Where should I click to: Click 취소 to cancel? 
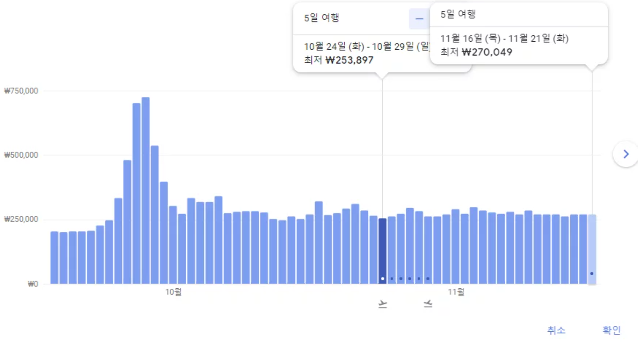click(556, 330)
